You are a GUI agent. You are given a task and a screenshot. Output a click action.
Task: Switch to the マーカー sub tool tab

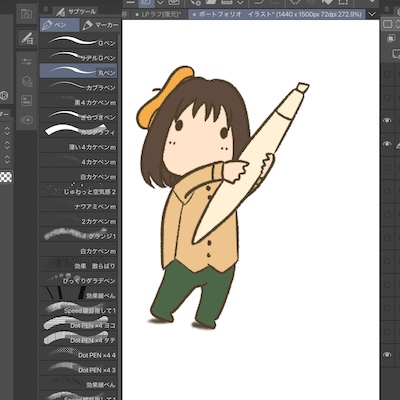(x=100, y=25)
